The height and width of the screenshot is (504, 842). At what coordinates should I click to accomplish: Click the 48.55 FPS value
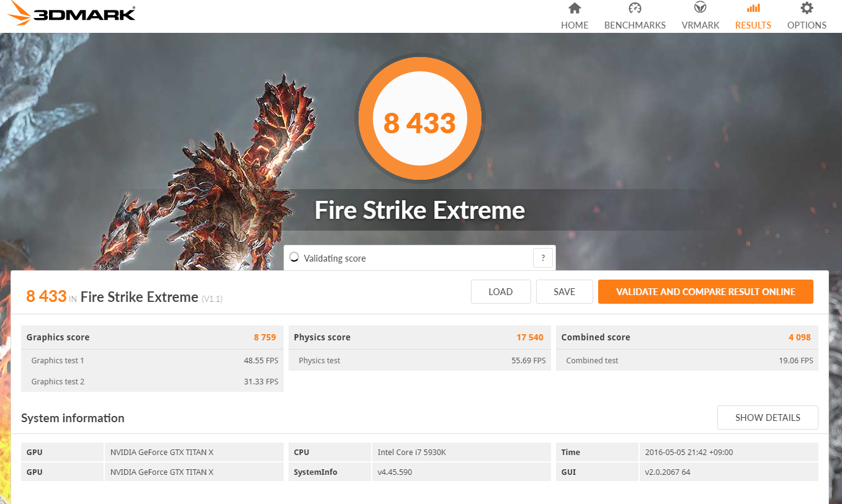click(x=261, y=361)
